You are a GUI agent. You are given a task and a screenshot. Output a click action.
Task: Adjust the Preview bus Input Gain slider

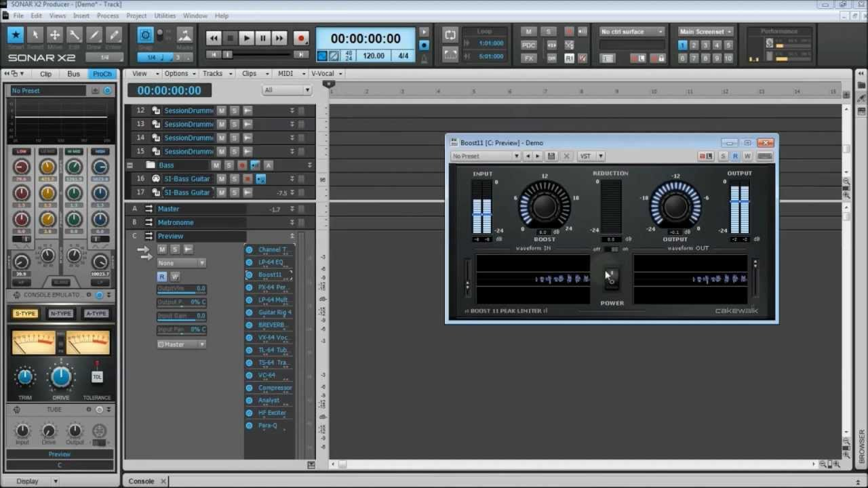(x=181, y=317)
